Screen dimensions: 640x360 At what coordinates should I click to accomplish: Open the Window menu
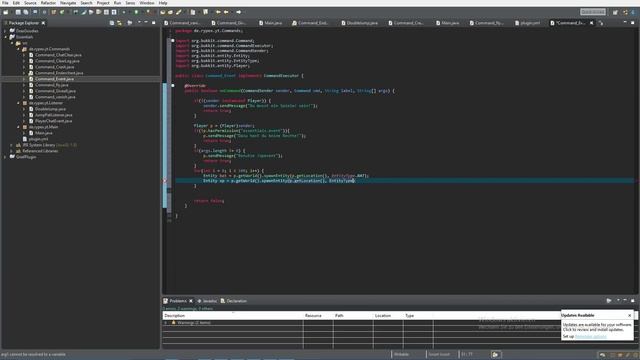[147, 3]
